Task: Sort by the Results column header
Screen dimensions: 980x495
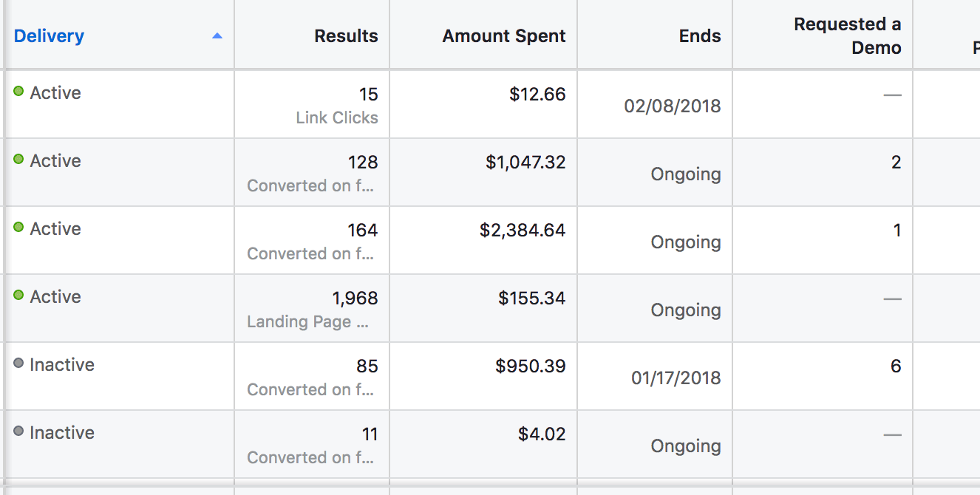Action: (346, 35)
